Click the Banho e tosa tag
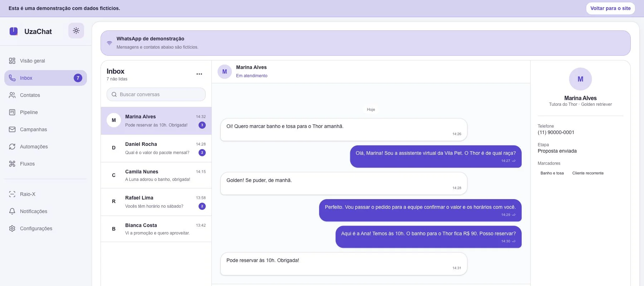Screen dimensions: 644x286 (x=552, y=173)
